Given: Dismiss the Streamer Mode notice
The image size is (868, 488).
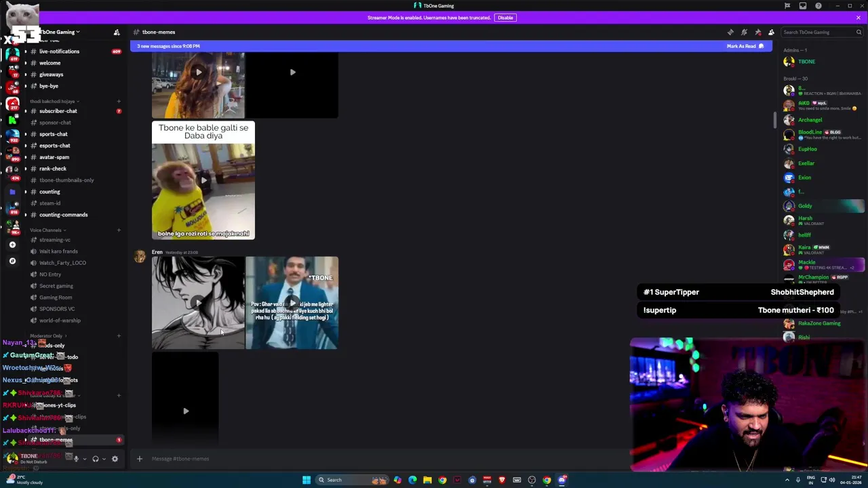Looking at the screenshot, I should click(858, 18).
